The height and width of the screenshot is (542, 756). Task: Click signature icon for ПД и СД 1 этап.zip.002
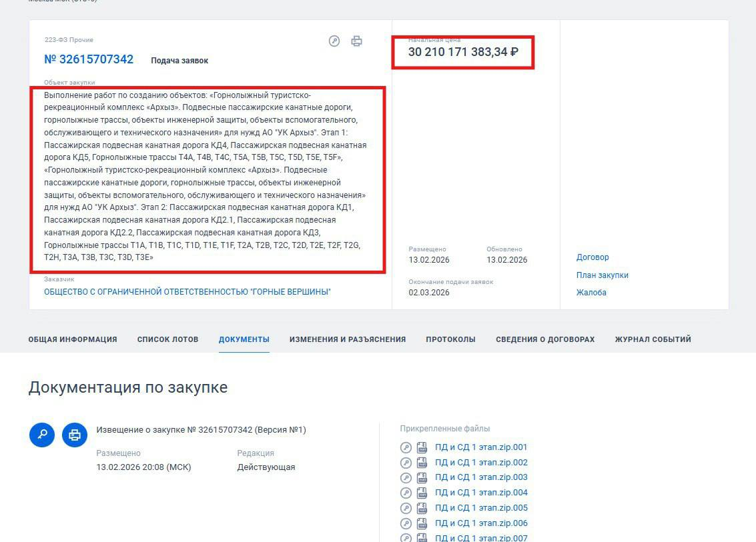[x=406, y=463]
